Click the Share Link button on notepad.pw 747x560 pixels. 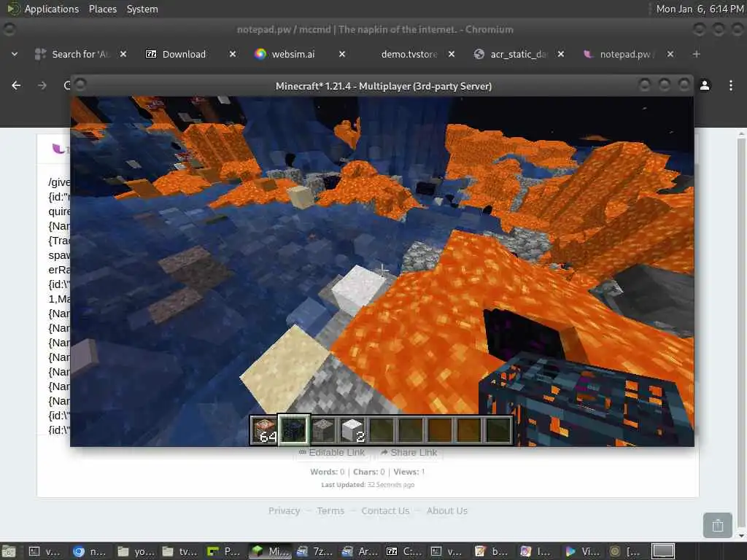pos(409,452)
